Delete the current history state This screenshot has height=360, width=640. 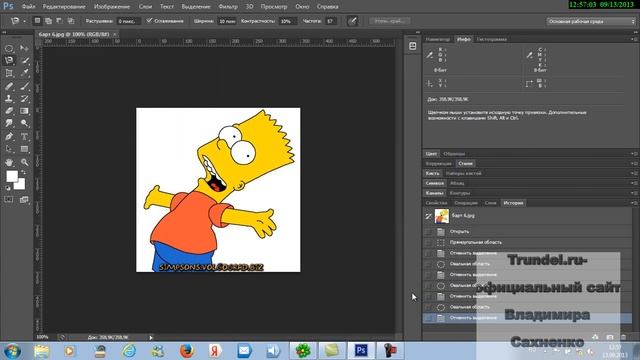tap(623, 337)
